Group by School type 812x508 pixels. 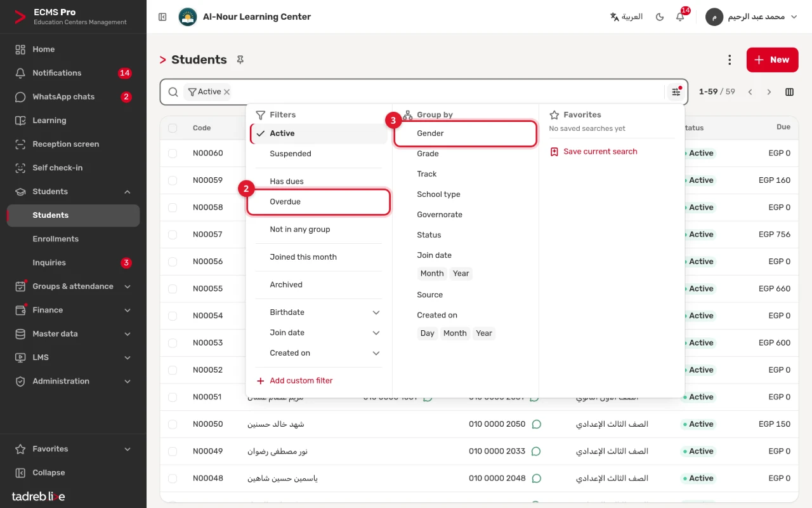466,194
